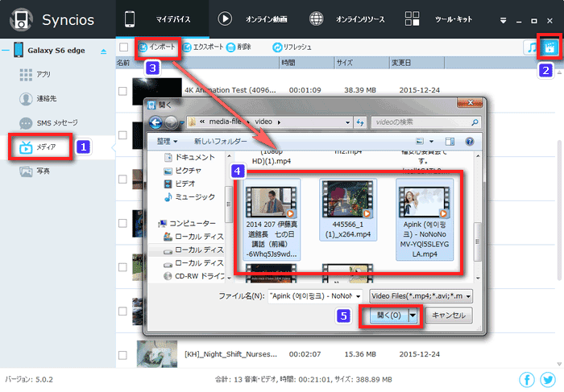This screenshot has width=564, height=392.
Task: Check the KH_Night_Shift_Nurses row checkbox
Action: [x=122, y=355]
